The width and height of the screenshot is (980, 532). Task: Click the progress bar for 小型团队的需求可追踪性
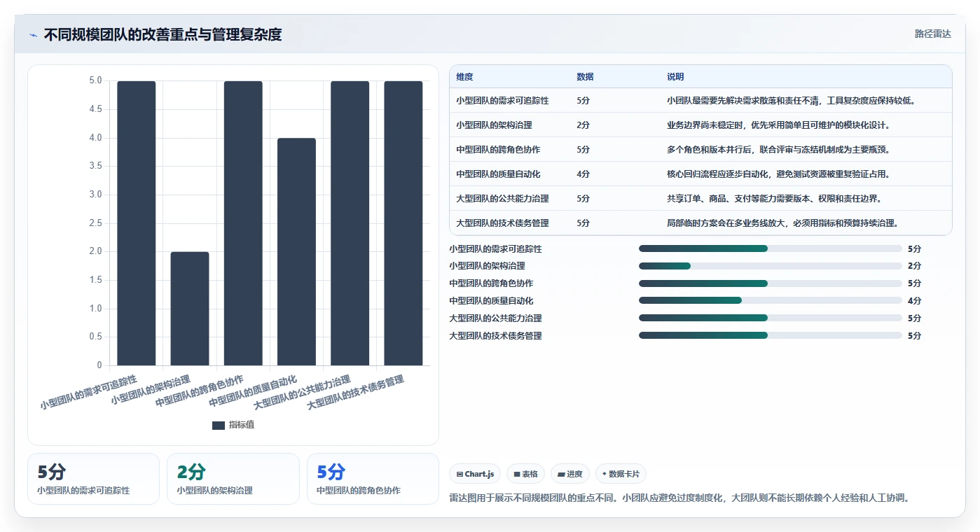771,248
